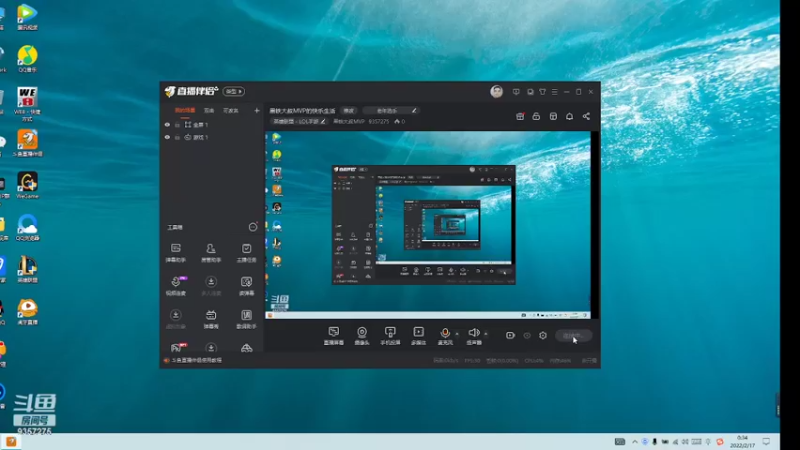
Task: Open the share icon above the preview
Action: (x=586, y=116)
